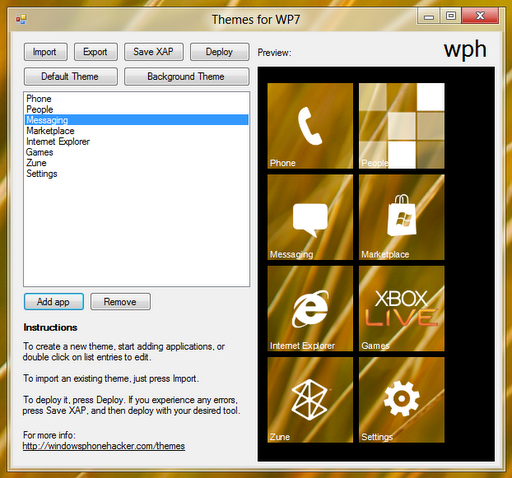Click the Messaging speech bubble tile
Image resolution: width=512 pixels, height=478 pixels.
(310, 217)
